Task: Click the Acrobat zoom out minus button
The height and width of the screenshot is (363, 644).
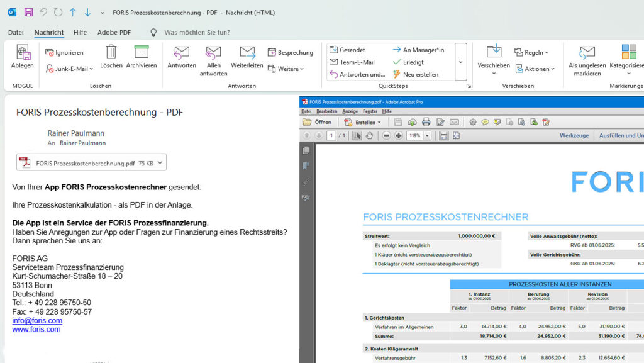Action: (386, 135)
